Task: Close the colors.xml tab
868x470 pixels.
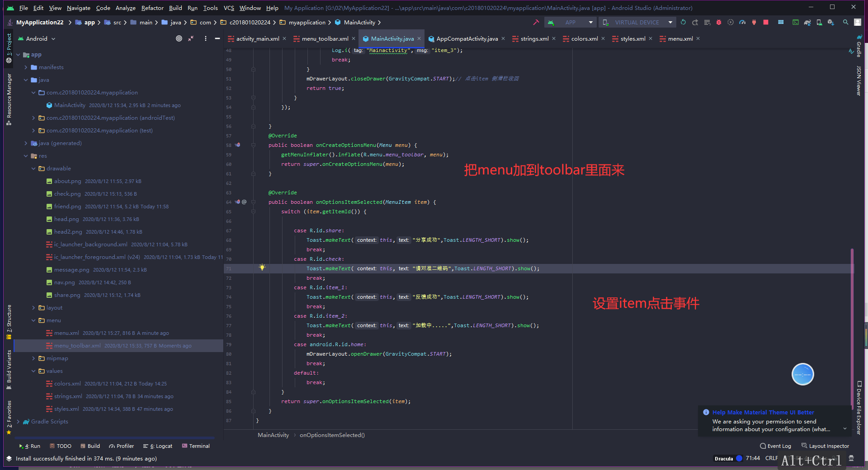Action: [603, 38]
